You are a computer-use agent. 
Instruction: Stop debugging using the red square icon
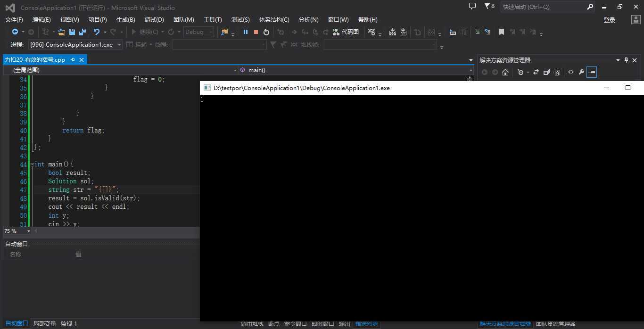pos(256,32)
